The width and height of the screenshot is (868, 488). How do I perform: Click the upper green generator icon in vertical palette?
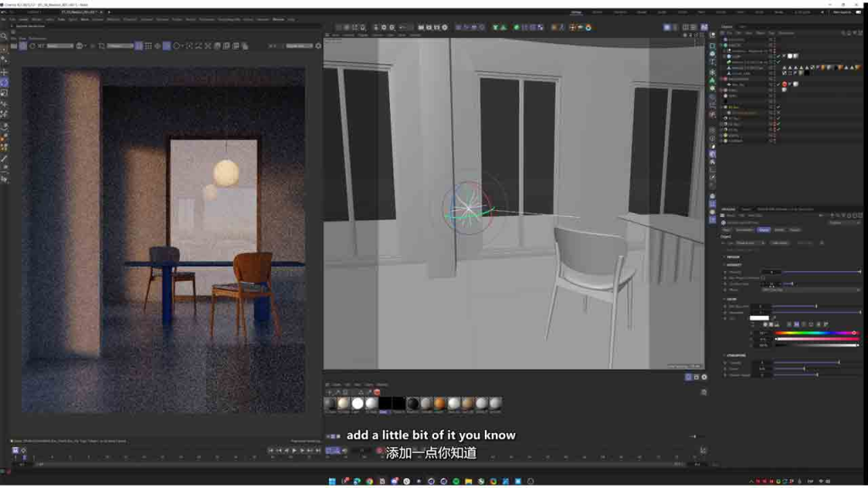tap(712, 80)
